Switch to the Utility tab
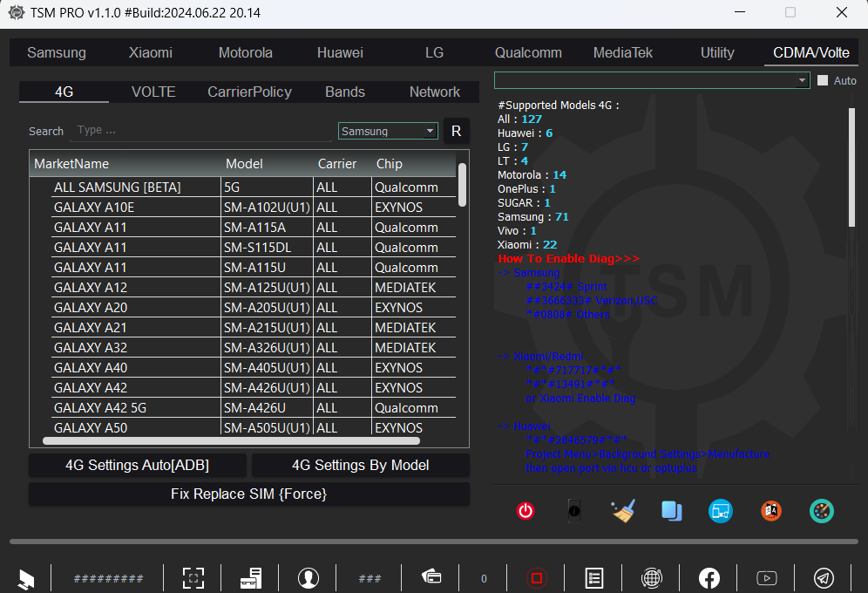Screen dimensions: 868x593 click(717, 52)
